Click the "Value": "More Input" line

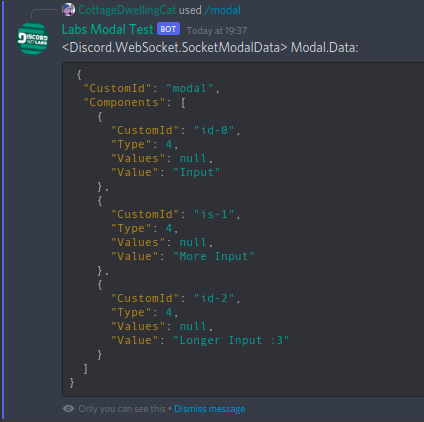click(x=183, y=256)
